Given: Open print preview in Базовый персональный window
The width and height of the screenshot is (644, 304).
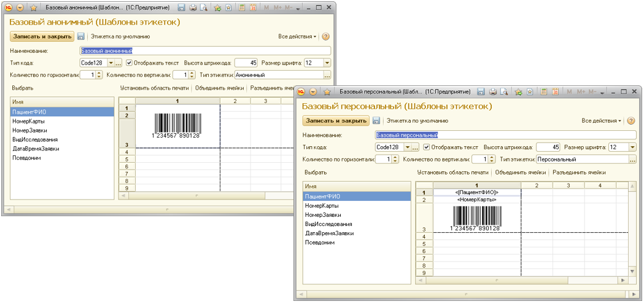Looking at the screenshot, I should [x=503, y=91].
